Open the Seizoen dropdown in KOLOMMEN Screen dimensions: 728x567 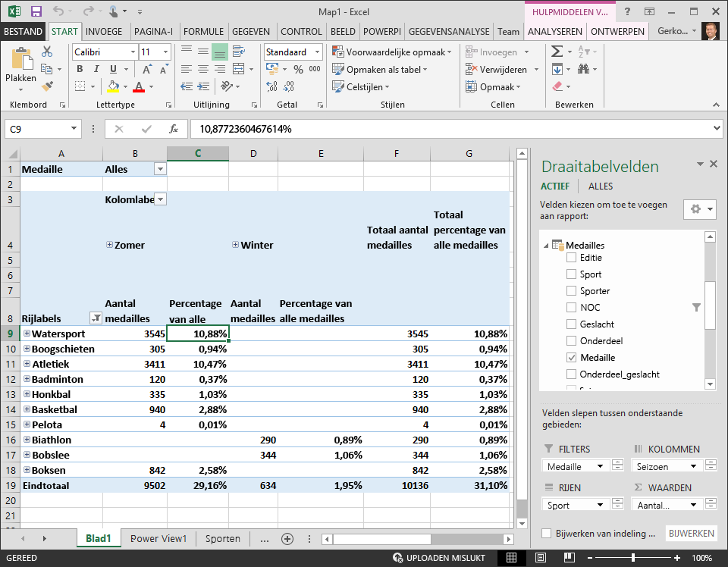[x=694, y=466]
